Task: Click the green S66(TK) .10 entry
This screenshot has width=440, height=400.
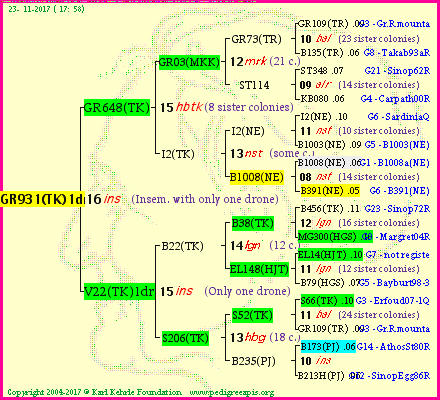Action: click(x=327, y=301)
